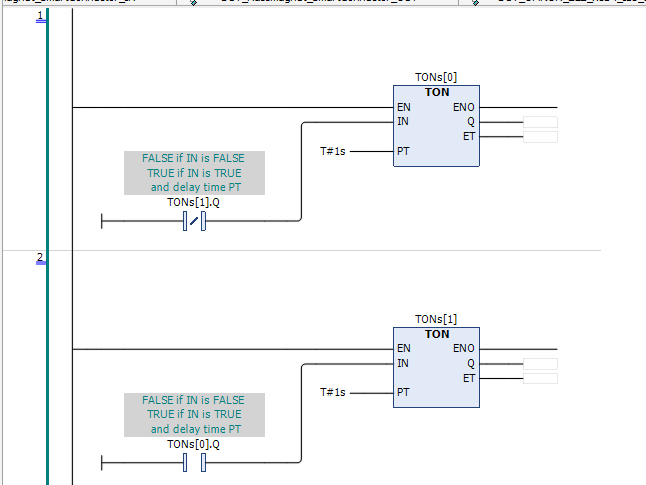Click the PT pin of TONs[0]
The image size is (646, 485).
coord(403,151)
